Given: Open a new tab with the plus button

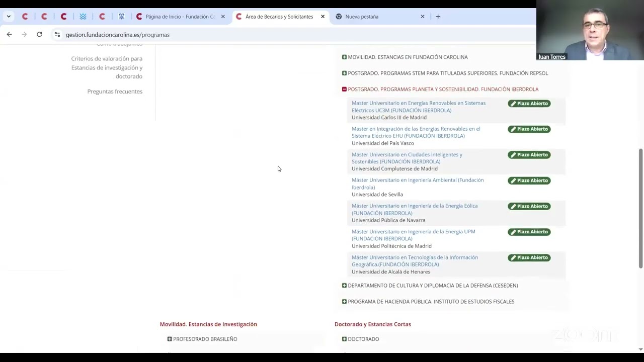Looking at the screenshot, I should pyautogui.click(x=438, y=17).
